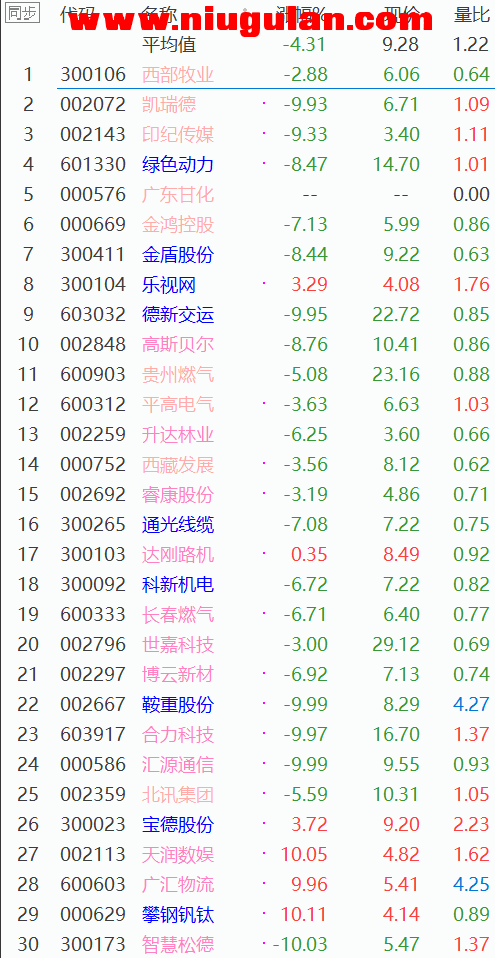Screen dimensions: 495x958
Task: Select stock code 603032
Action: click(x=93, y=314)
